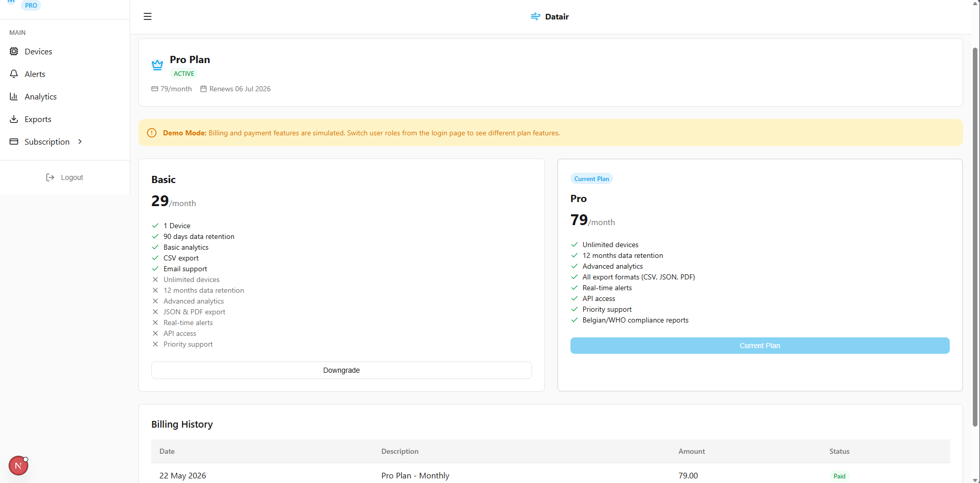Click the calendar icon beside Renews date
The height and width of the screenshot is (483, 980).
[x=203, y=89]
